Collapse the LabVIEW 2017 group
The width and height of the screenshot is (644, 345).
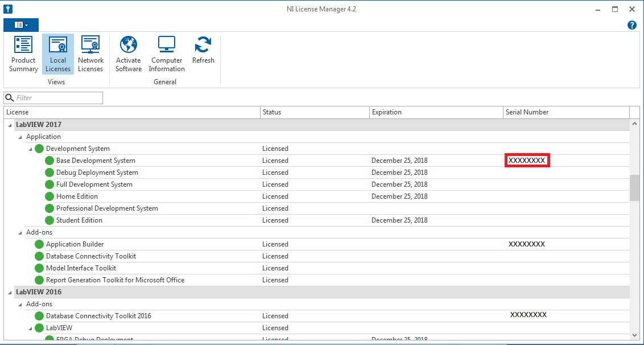pyautogui.click(x=10, y=125)
